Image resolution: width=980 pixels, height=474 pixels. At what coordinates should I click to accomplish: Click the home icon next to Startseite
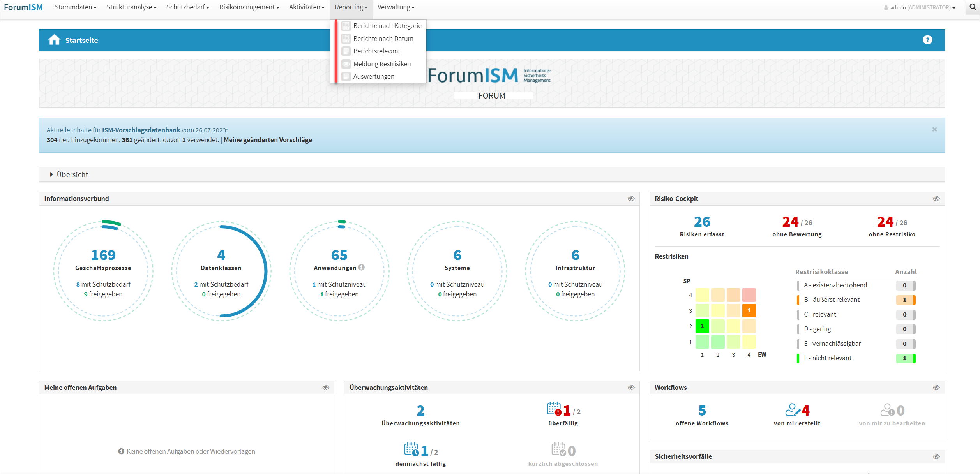click(x=54, y=40)
